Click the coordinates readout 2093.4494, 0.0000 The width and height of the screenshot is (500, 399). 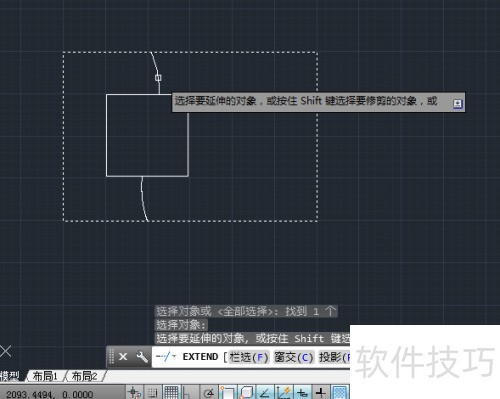pyautogui.click(x=49, y=394)
